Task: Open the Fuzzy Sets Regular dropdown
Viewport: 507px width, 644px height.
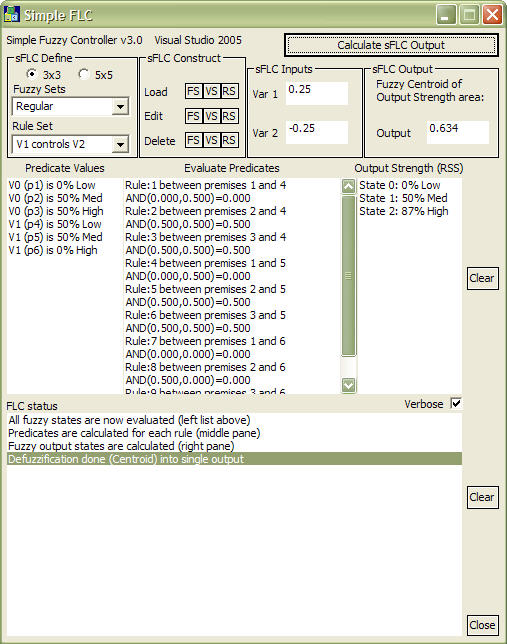Action: (120, 107)
